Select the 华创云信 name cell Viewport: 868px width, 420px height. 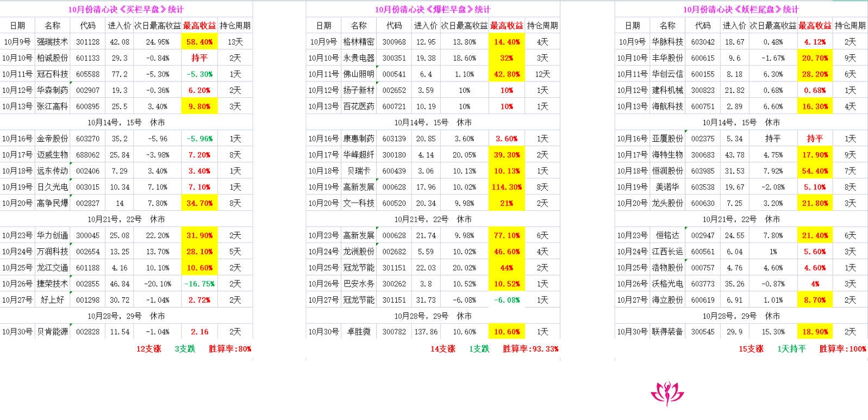point(667,74)
